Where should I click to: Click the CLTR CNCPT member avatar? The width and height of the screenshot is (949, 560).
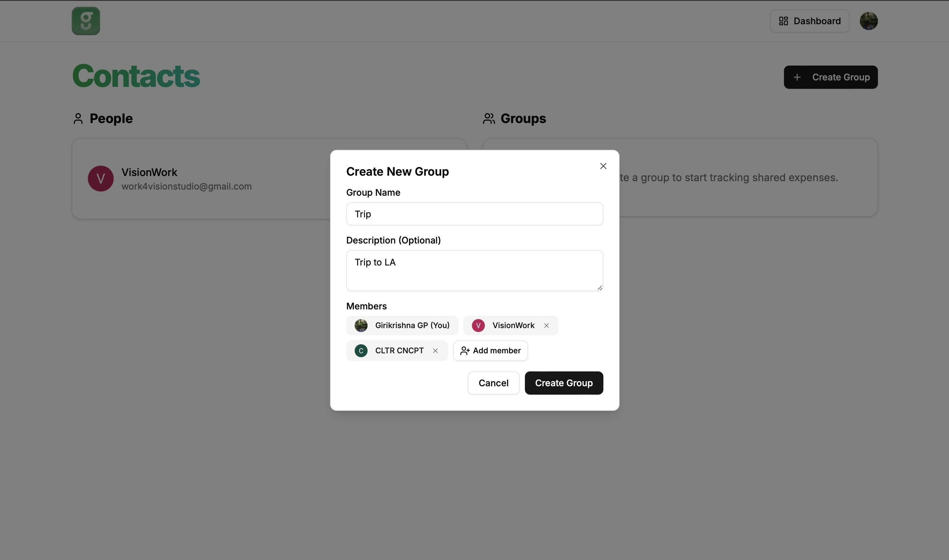click(x=361, y=351)
